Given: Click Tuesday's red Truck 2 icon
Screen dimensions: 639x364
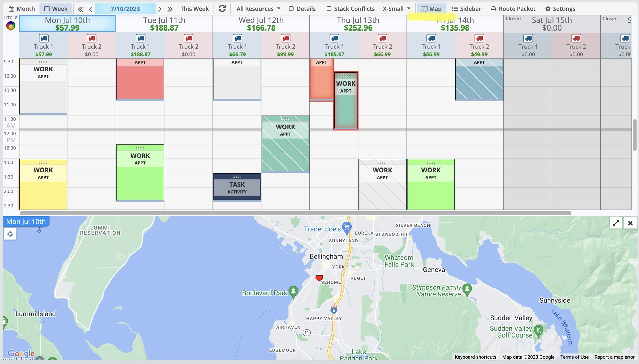Looking at the screenshot, I should 188,38.
